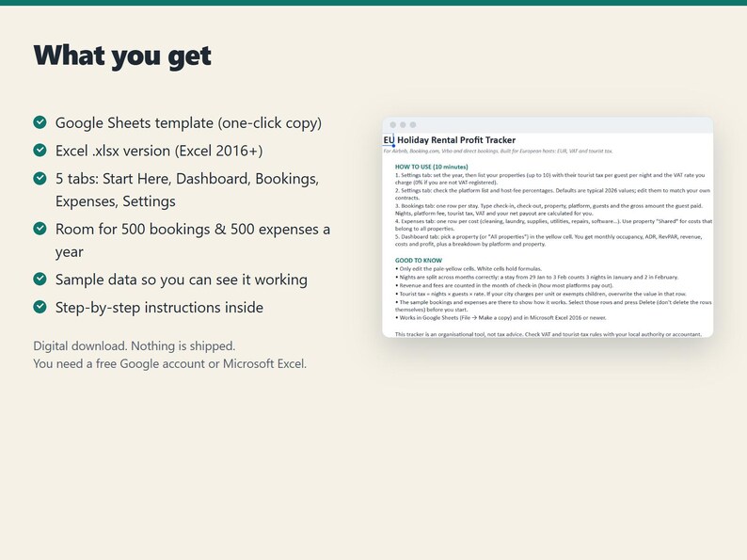Click the third window dot in preview title bar

point(413,125)
